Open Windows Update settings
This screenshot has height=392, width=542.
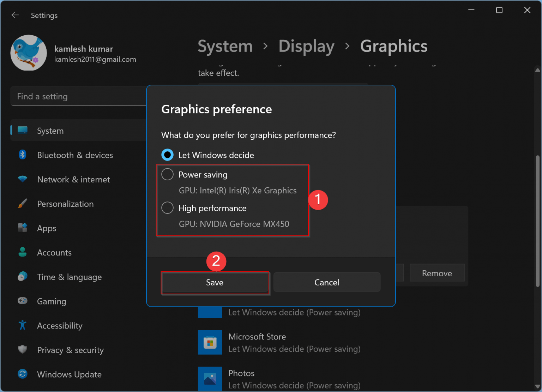coord(69,374)
